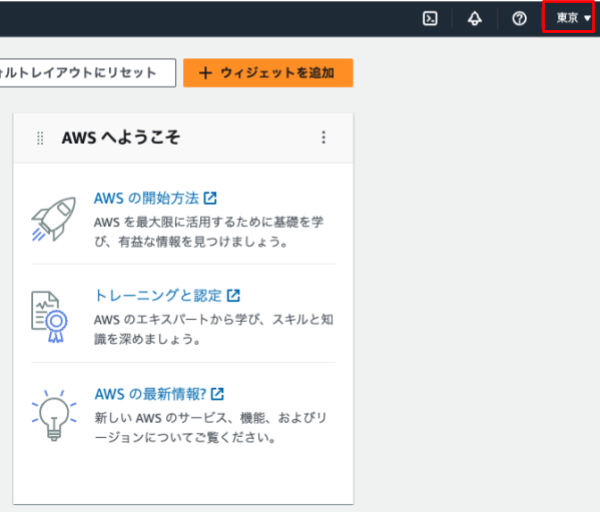The height and width of the screenshot is (512, 600).
Task: Click external-link icon beside AWS の開始方法
Action: coord(210,198)
